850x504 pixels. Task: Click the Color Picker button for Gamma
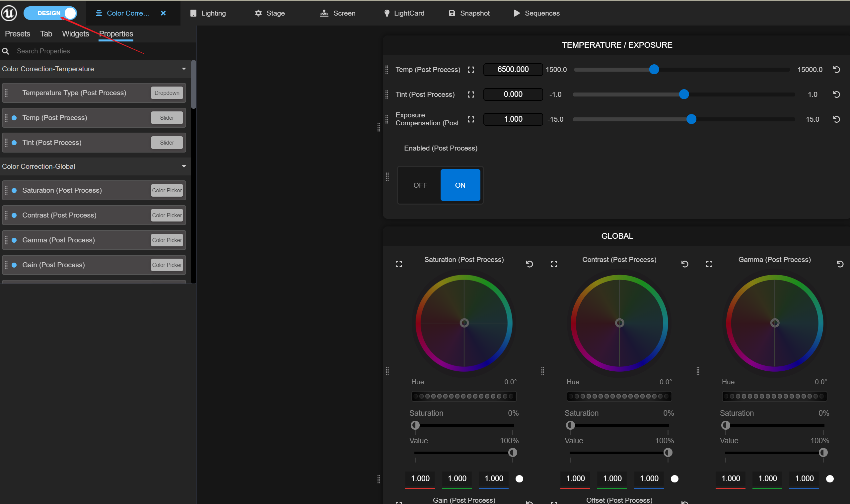coord(167,240)
